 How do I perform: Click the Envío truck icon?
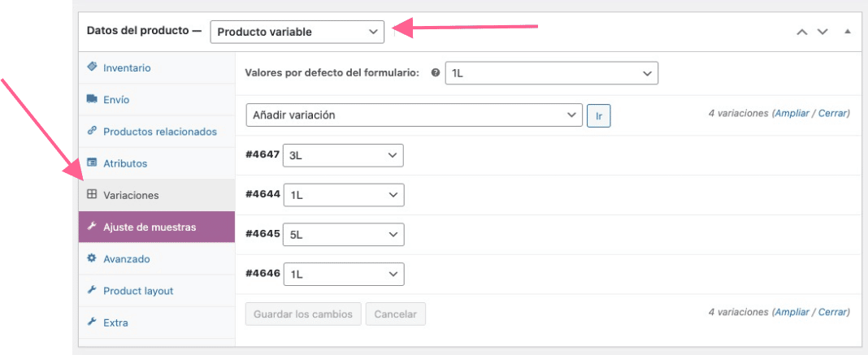(92, 99)
